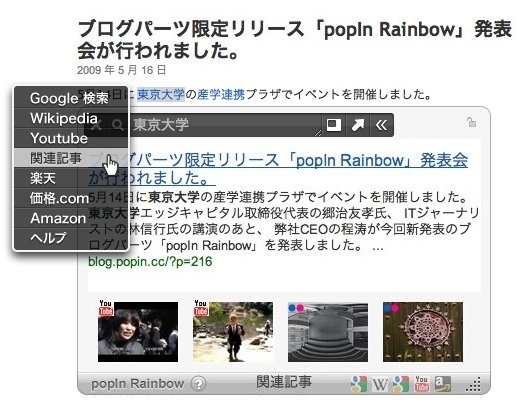Click the 東京大学 search text field

coord(224,125)
